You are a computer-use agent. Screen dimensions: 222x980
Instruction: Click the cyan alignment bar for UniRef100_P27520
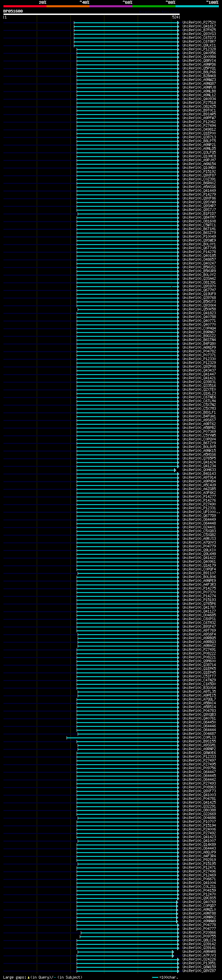point(126,23)
